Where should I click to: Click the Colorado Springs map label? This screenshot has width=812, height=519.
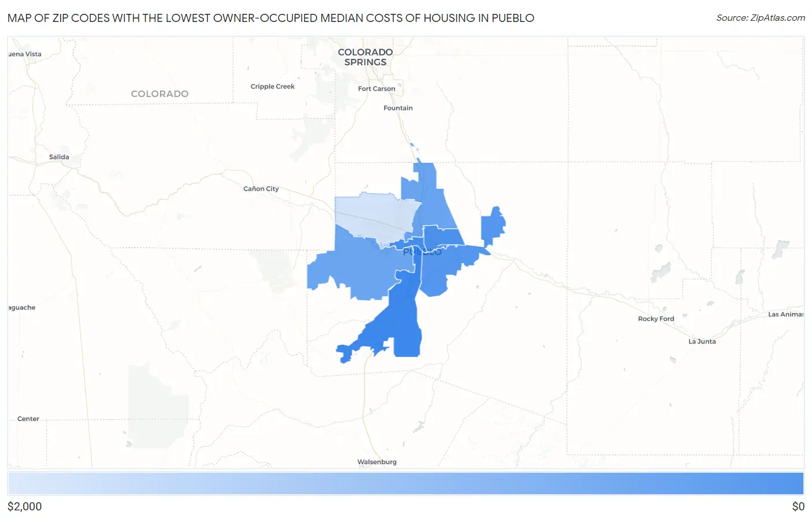click(365, 57)
